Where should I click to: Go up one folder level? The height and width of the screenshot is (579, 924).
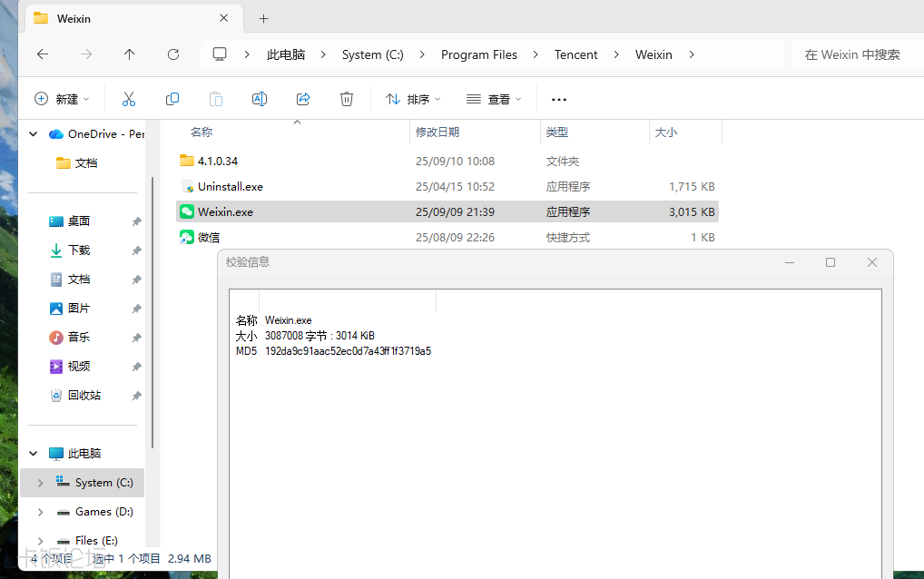[130, 54]
